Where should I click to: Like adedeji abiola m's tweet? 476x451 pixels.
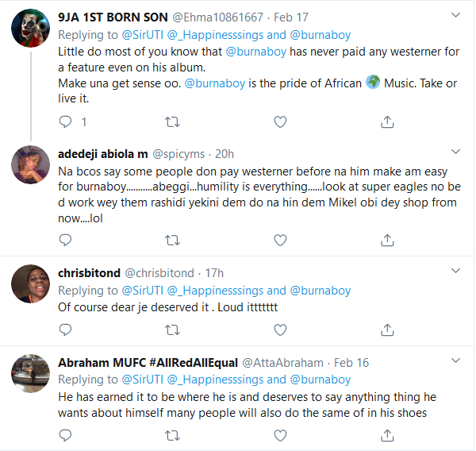[x=279, y=238]
